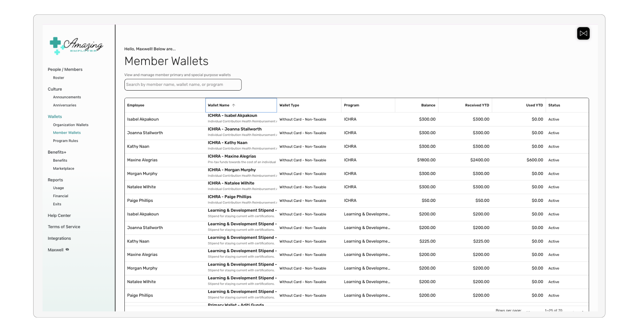The image size is (644, 332).
Task: Sort by the Balance column header
Action: coord(428,105)
